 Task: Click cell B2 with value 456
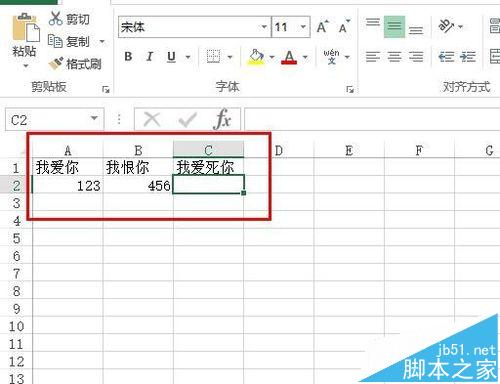click(x=138, y=185)
